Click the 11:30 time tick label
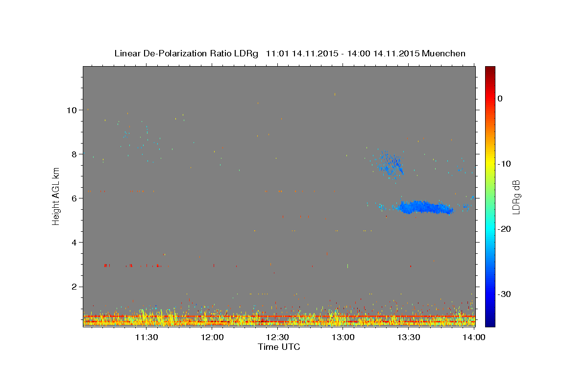 (x=147, y=338)
